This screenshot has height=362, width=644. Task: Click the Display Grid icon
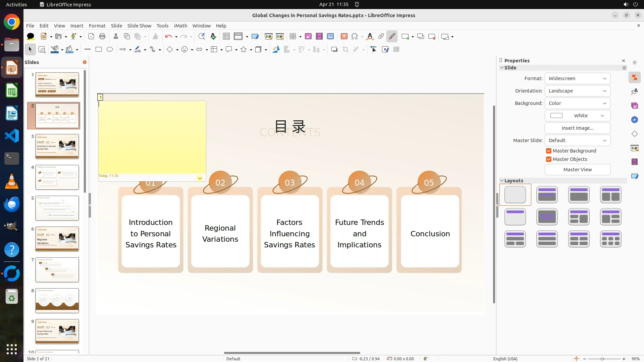pos(226,37)
